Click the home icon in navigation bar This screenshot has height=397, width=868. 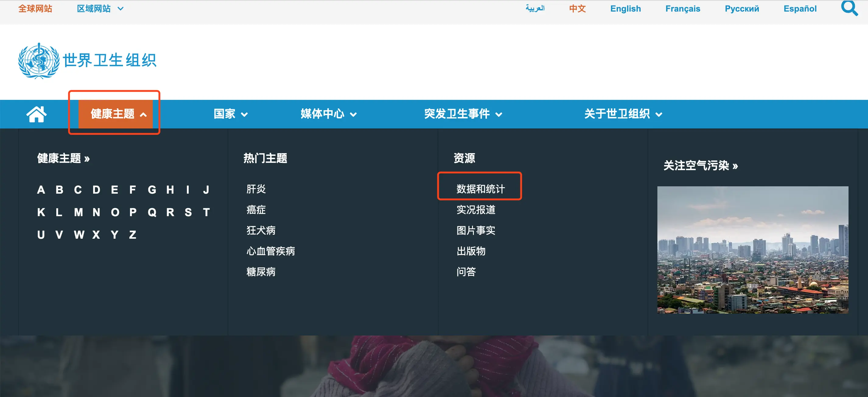click(x=37, y=114)
